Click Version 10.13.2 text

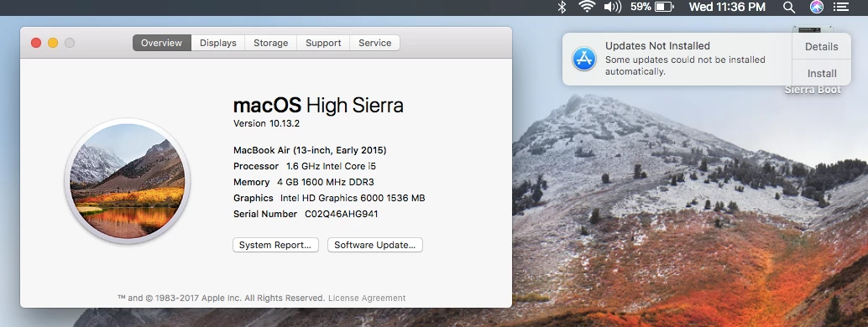(x=266, y=123)
